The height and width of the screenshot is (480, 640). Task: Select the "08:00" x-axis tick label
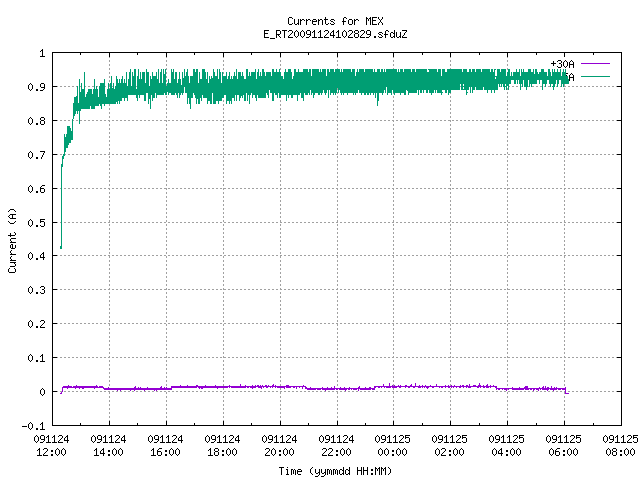(x=620, y=452)
